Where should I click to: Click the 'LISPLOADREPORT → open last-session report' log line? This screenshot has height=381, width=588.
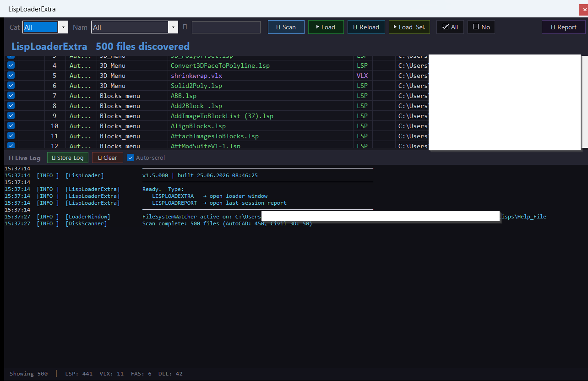point(219,203)
